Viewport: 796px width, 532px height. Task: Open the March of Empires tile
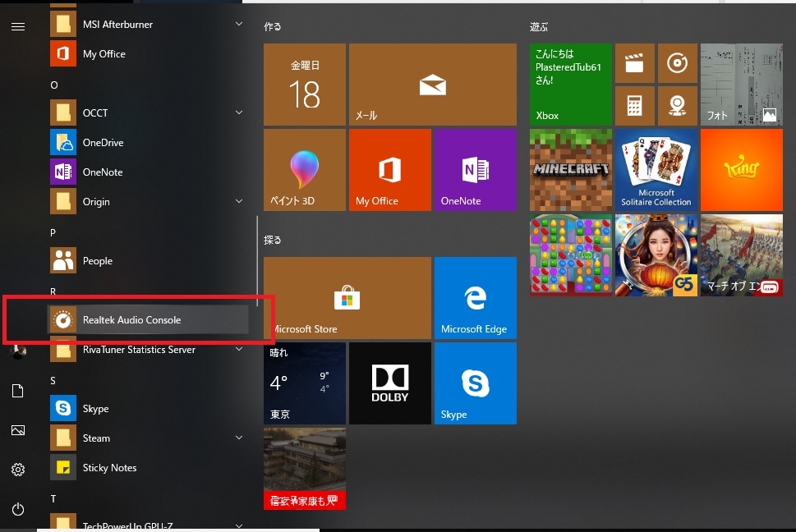(x=741, y=255)
